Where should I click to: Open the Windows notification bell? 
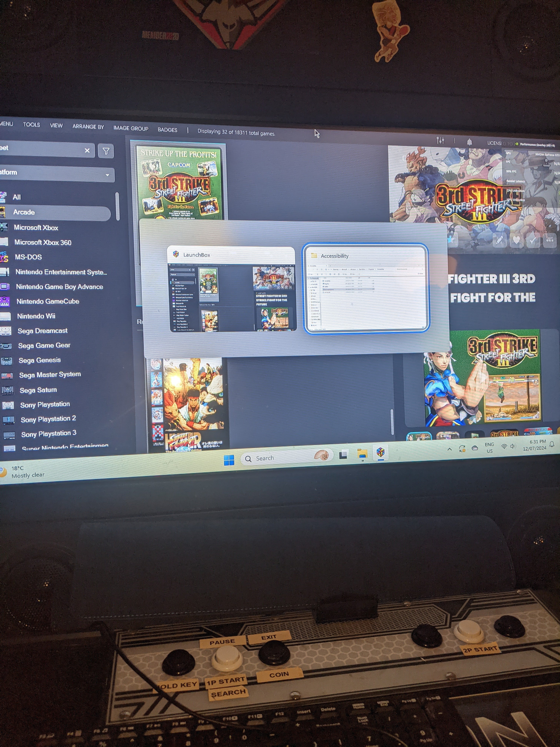552,444
